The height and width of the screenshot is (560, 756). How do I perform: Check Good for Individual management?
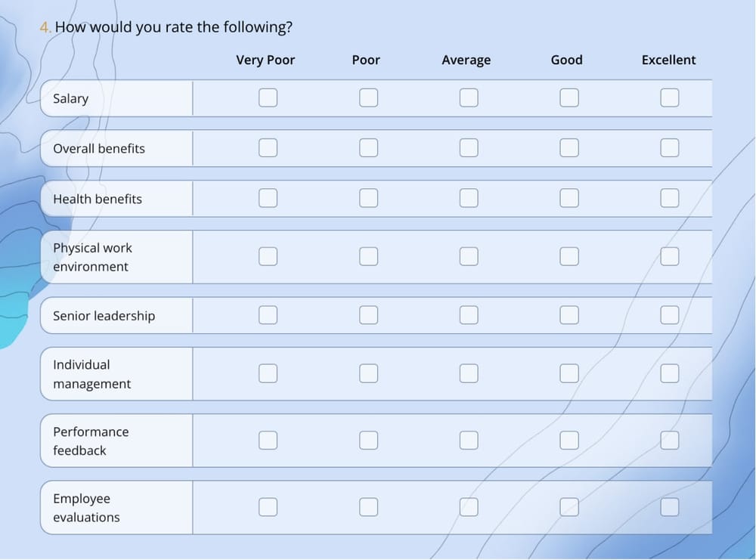(569, 373)
